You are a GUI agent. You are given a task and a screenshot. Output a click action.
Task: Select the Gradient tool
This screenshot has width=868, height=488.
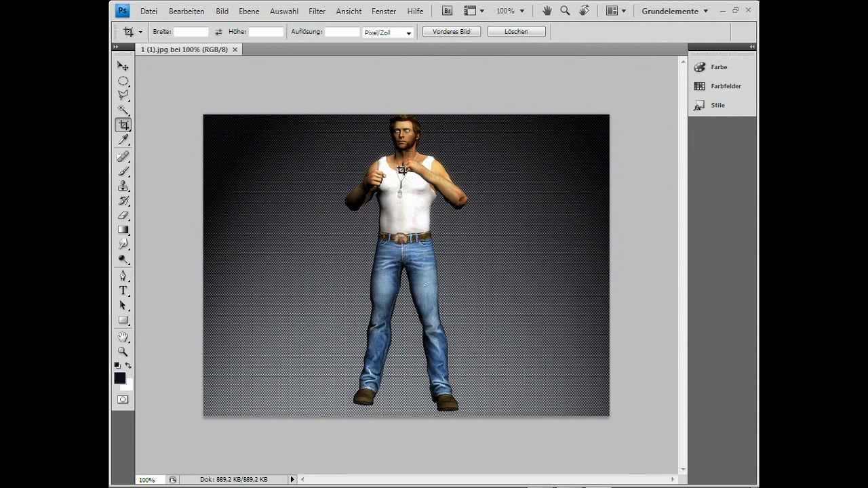pyautogui.click(x=123, y=230)
